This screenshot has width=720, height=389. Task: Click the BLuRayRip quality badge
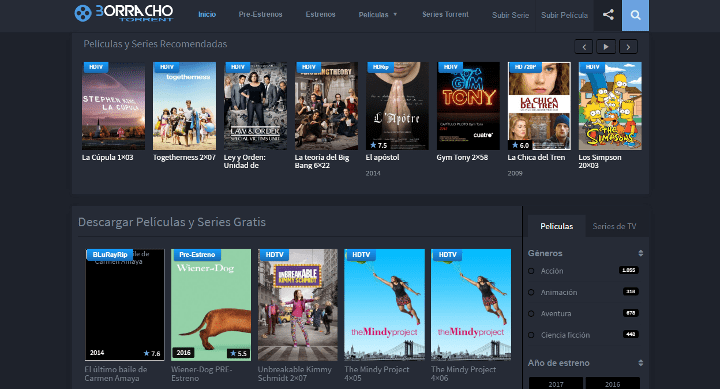pos(110,254)
